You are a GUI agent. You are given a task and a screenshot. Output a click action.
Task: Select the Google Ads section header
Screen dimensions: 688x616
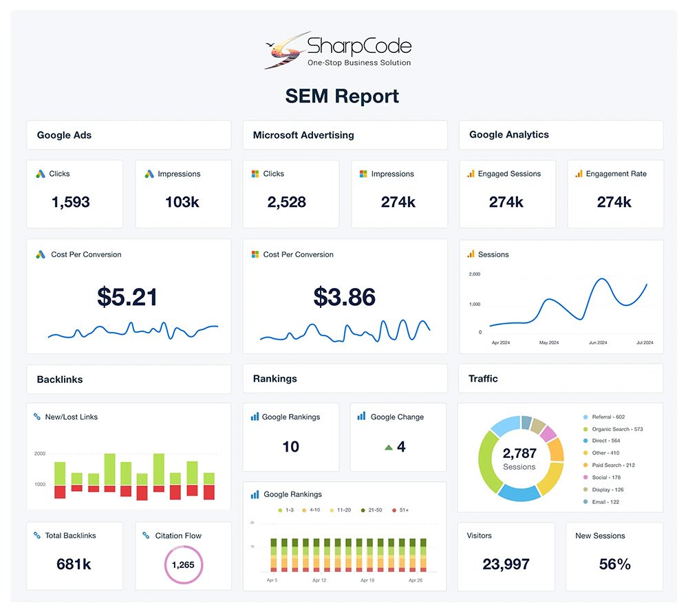point(129,135)
